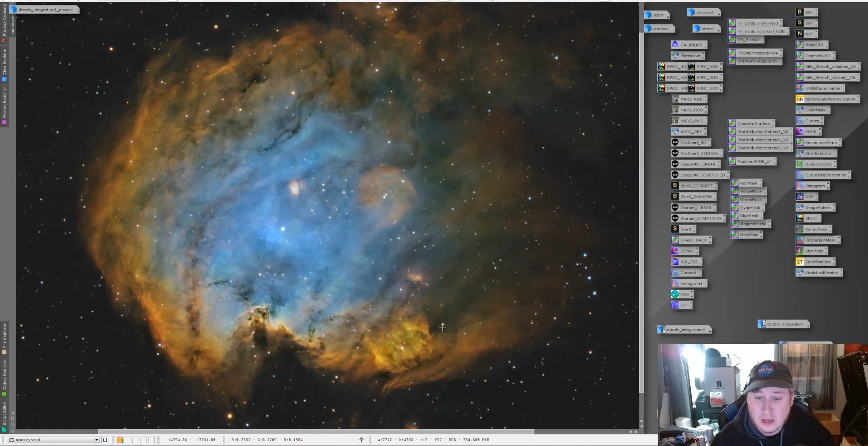Select the GHS process icon
The height and width of the screenshot is (446, 868).
point(684,294)
